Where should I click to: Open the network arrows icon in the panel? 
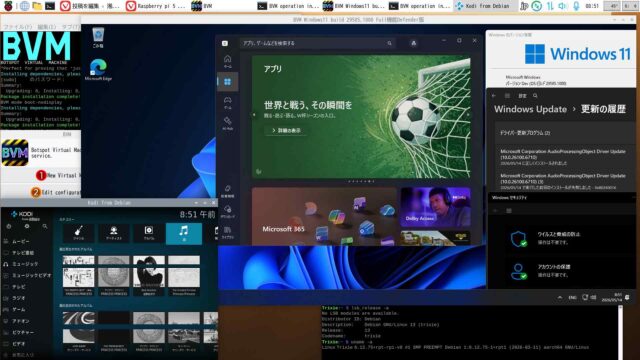(550, 6)
